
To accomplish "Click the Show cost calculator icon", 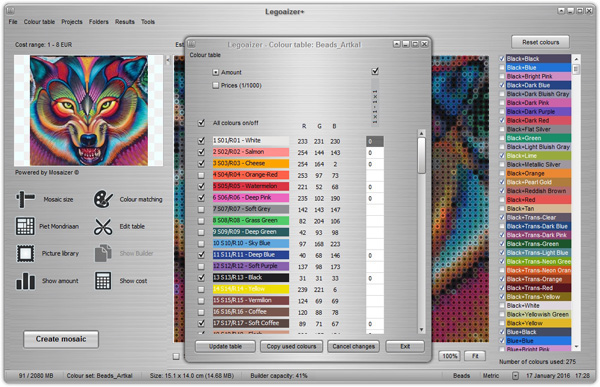I will pyautogui.click(x=103, y=281).
